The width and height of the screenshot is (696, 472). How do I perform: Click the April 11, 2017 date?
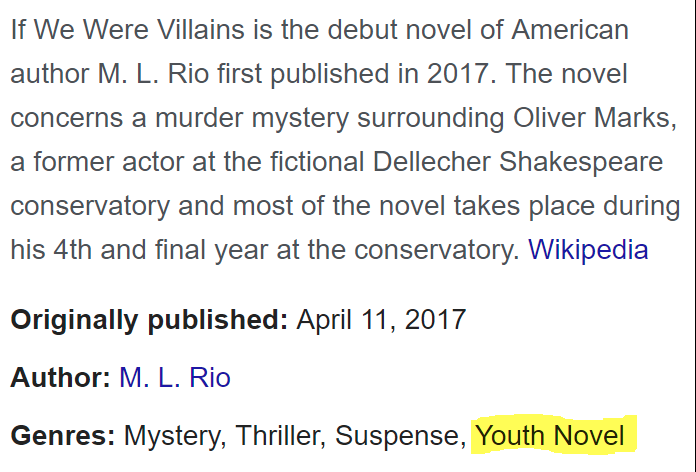click(381, 320)
